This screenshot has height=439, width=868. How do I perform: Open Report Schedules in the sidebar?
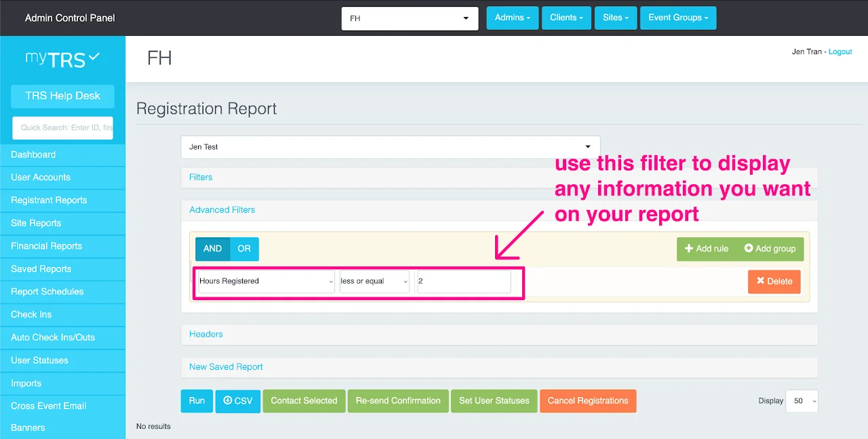pos(62,292)
